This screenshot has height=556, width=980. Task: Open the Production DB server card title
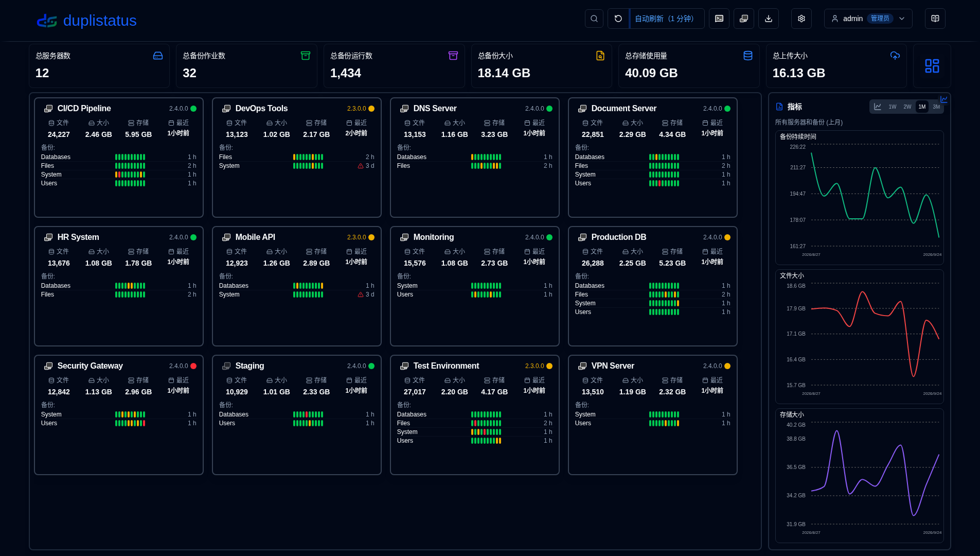click(x=619, y=237)
